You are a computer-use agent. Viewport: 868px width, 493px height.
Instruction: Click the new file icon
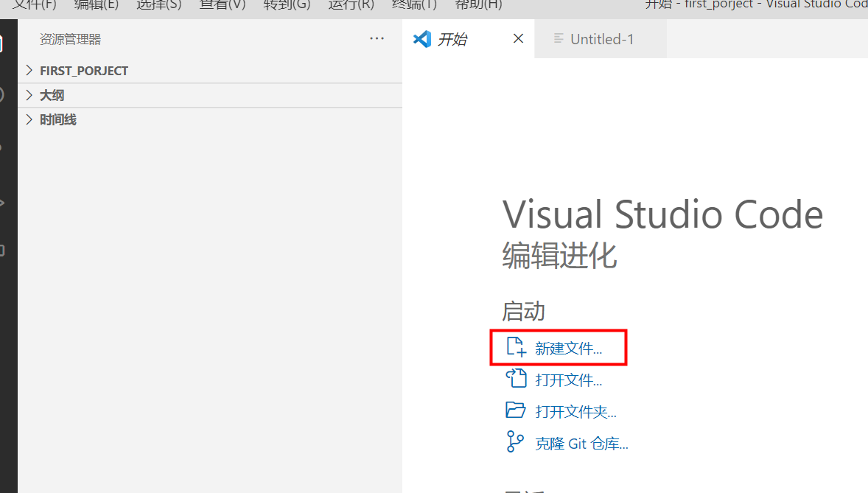click(x=516, y=347)
